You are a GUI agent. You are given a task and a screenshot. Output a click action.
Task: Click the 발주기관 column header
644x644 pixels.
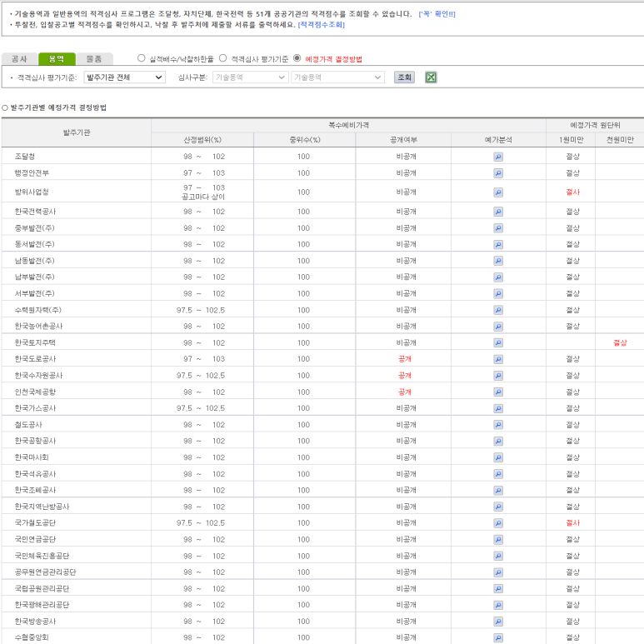(x=77, y=132)
